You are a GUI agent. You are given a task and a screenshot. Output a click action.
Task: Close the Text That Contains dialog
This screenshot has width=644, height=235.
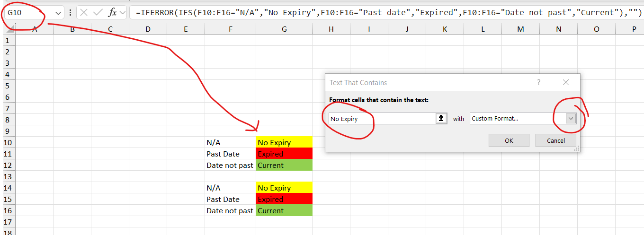(x=565, y=82)
